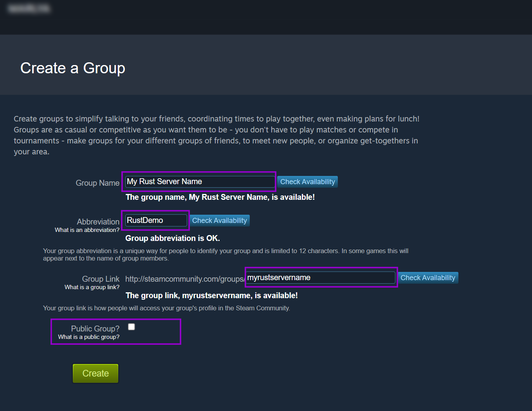The image size is (532, 411).
Task: Click the 'Create a Group' page heading
Action: point(73,68)
